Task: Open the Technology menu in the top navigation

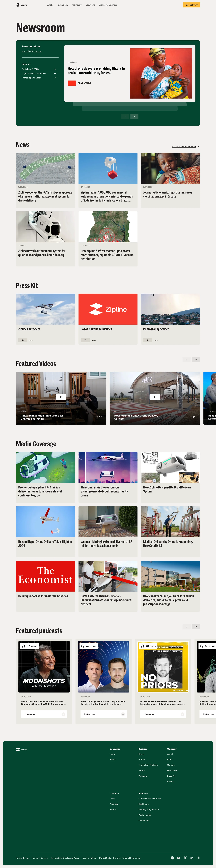Action: (62, 5)
